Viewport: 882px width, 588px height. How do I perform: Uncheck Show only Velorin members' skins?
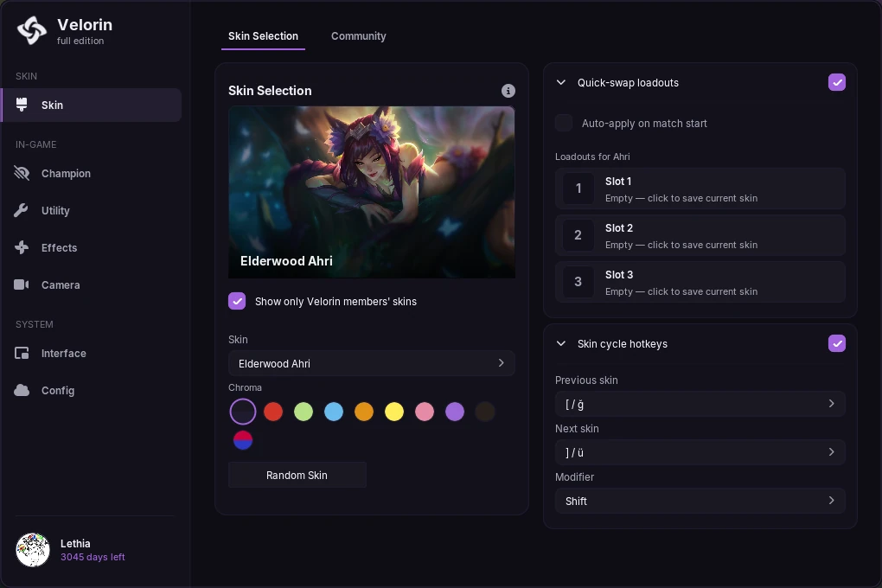[x=237, y=301]
